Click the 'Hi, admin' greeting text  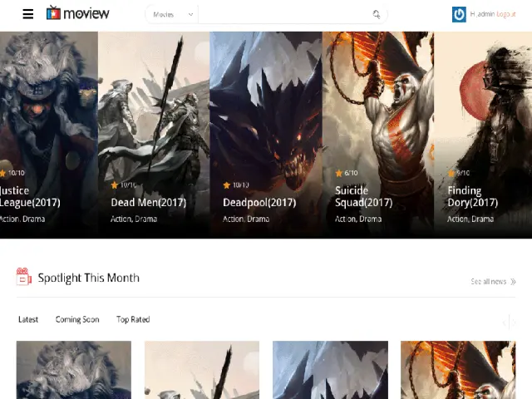tap(482, 14)
